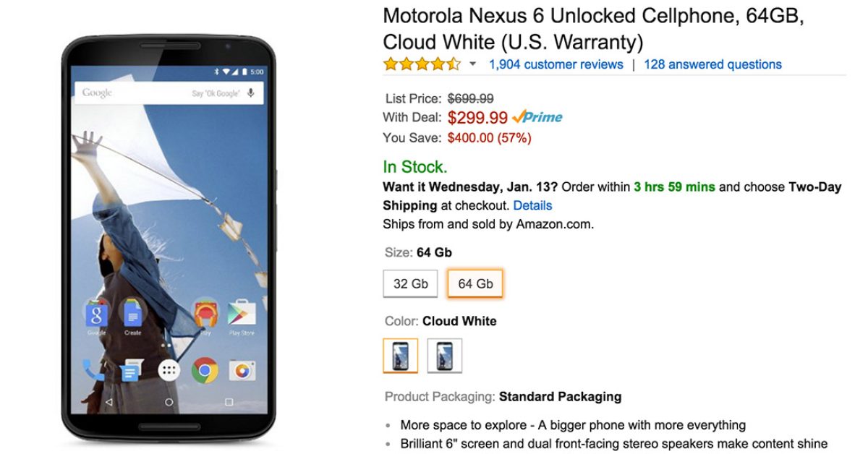The image size is (868, 454).
Task: Tap the microphone icon in Google search bar
Action: (x=251, y=93)
